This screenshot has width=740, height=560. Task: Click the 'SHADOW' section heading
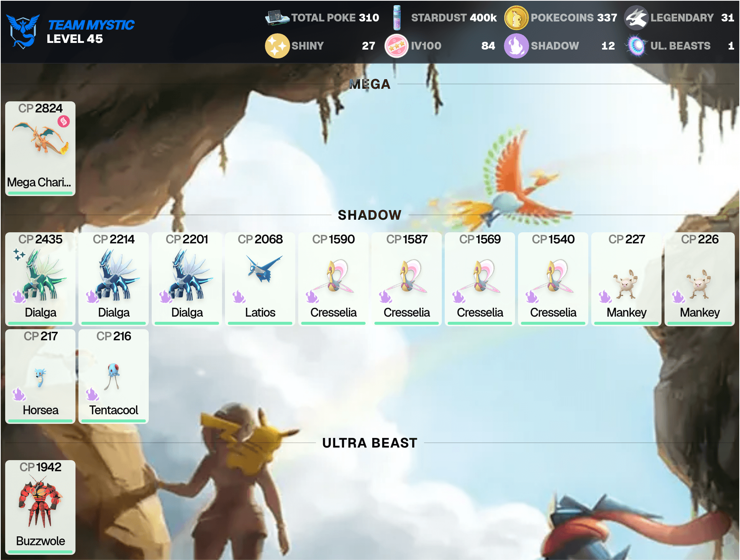(370, 215)
